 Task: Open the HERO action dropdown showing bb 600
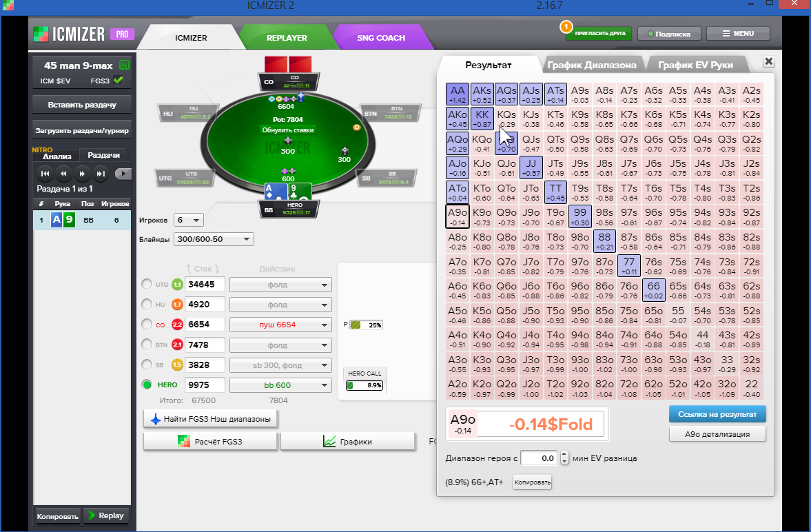(280, 385)
